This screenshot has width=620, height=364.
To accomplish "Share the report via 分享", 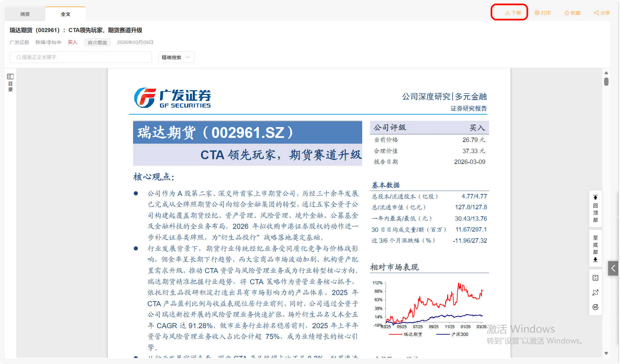I will tap(602, 13).
